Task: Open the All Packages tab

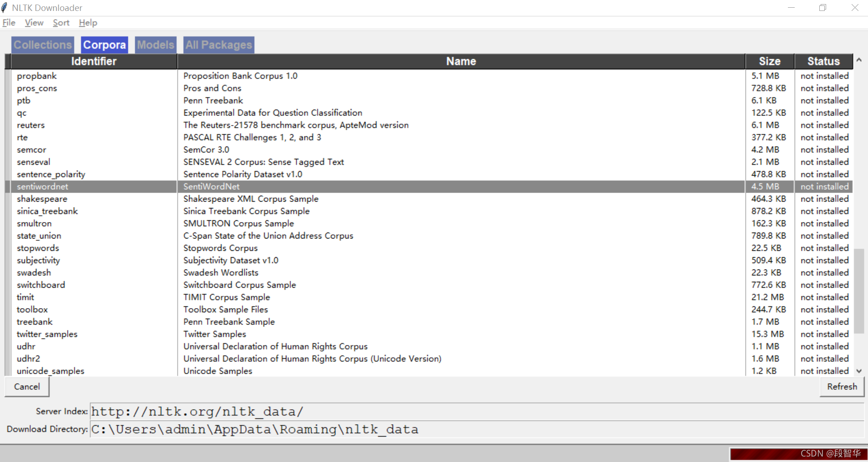Action: pos(218,45)
